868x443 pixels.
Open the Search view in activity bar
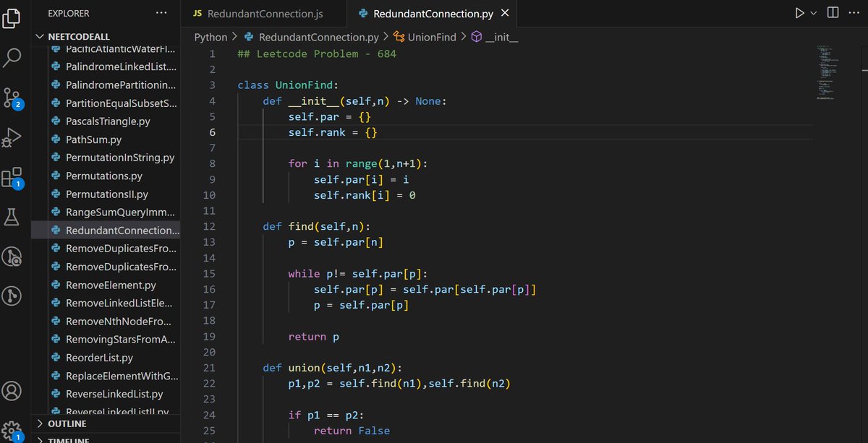tap(12, 57)
